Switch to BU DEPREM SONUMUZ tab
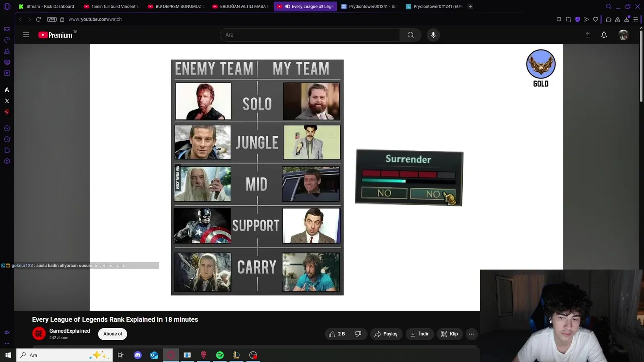The height and width of the screenshot is (362, 644). point(176,6)
